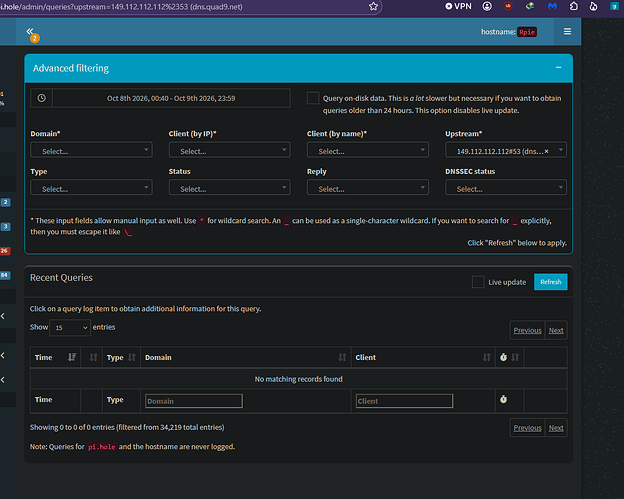Screen dimensions: 624x499
Task: Sort by the unlabeled status column
Action: click(92, 357)
